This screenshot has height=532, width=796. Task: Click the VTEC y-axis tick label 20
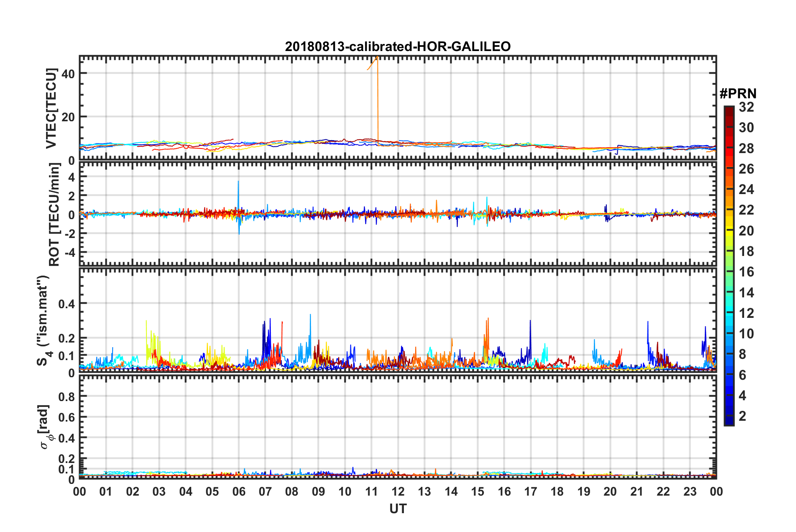tap(68, 117)
